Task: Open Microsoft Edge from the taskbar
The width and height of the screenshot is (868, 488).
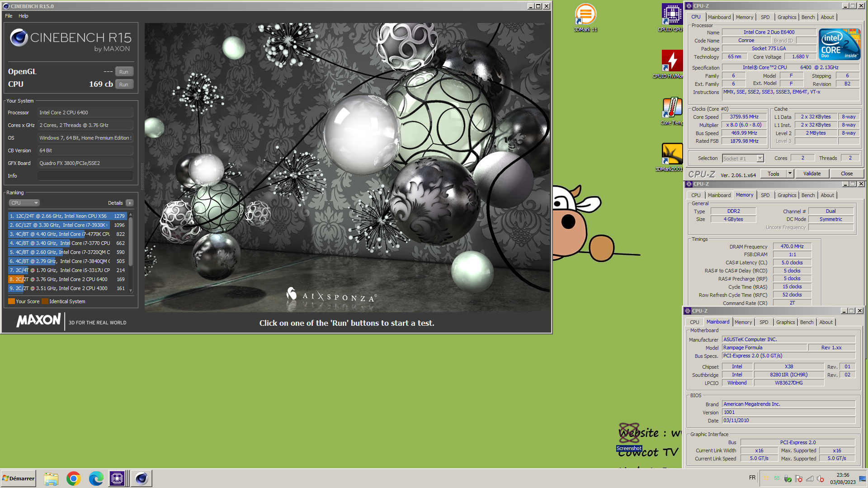Action: [x=96, y=478]
